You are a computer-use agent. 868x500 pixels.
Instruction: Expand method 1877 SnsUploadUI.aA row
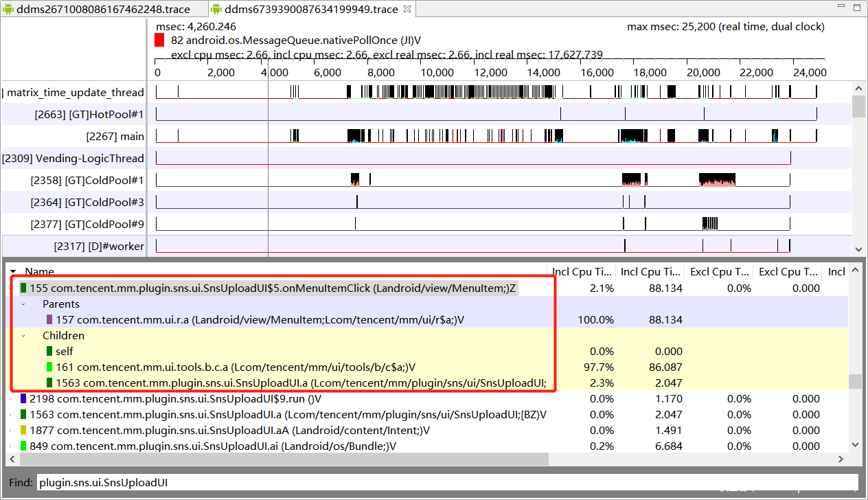click(x=11, y=431)
